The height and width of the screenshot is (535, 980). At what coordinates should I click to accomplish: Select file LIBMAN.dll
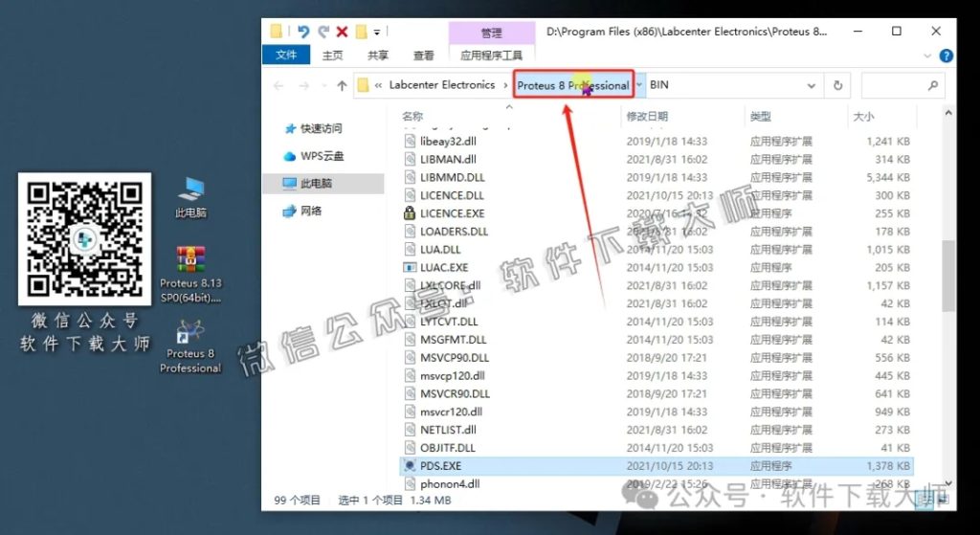coord(448,160)
